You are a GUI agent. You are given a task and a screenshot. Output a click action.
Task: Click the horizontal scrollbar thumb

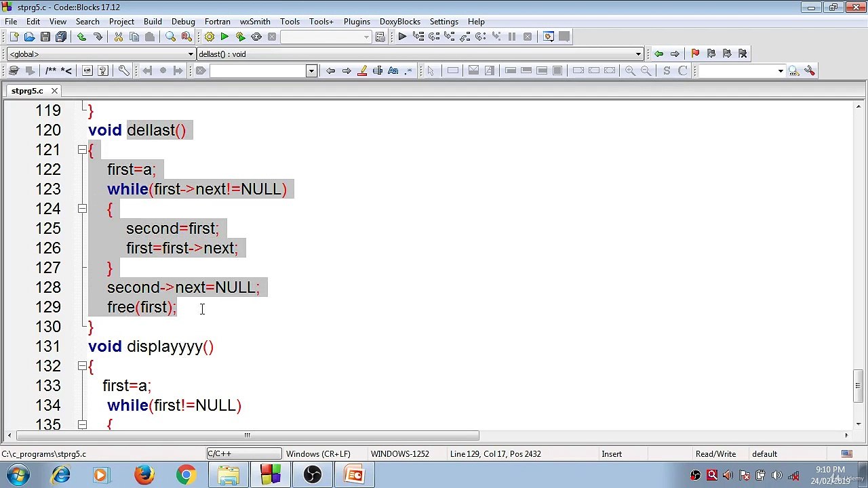click(248, 436)
